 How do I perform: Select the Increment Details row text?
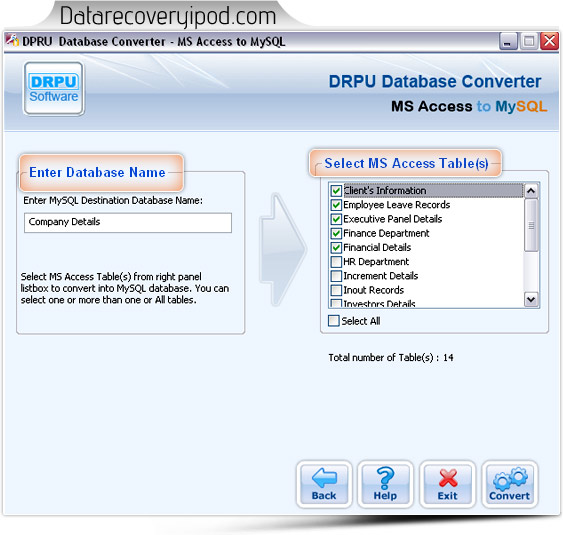pos(381,276)
